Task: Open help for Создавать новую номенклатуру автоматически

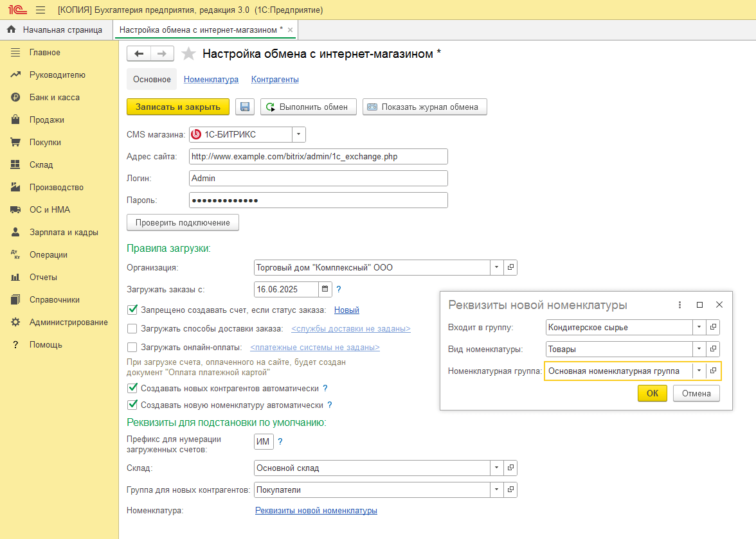Action: pyautogui.click(x=330, y=405)
